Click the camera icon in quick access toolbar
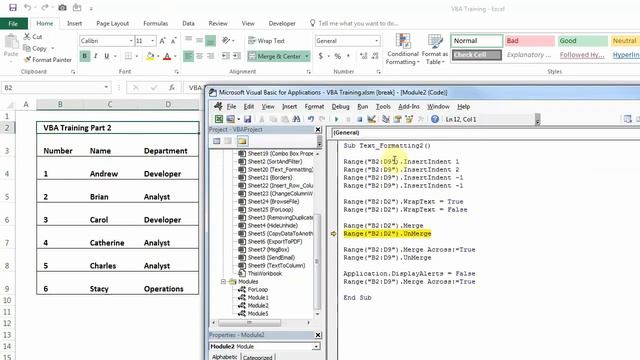 [x=62, y=8]
